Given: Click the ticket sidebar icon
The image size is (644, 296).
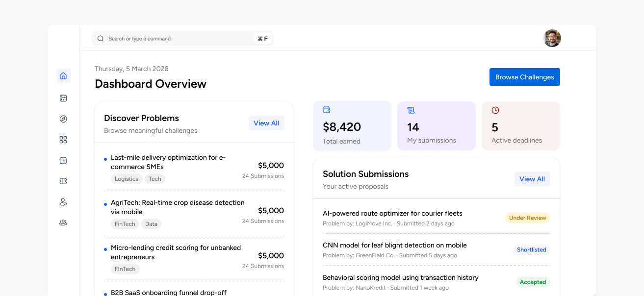Looking at the screenshot, I should (x=63, y=181).
